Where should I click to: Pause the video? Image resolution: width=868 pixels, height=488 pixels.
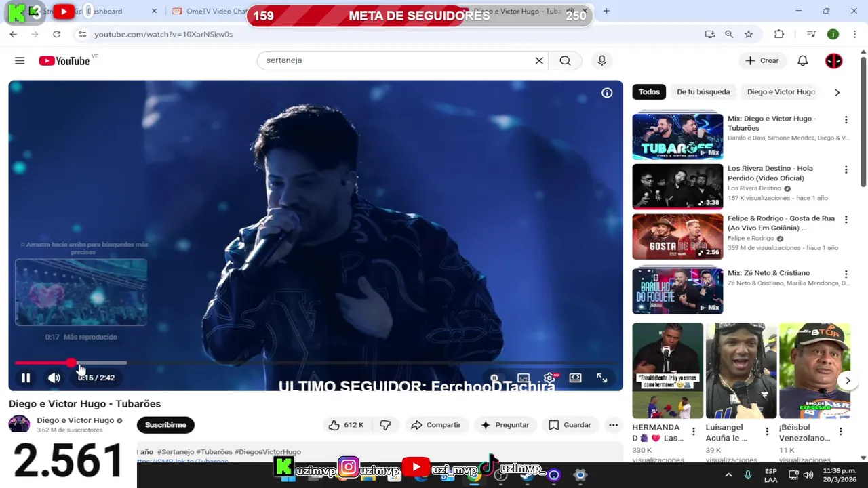[x=26, y=378]
